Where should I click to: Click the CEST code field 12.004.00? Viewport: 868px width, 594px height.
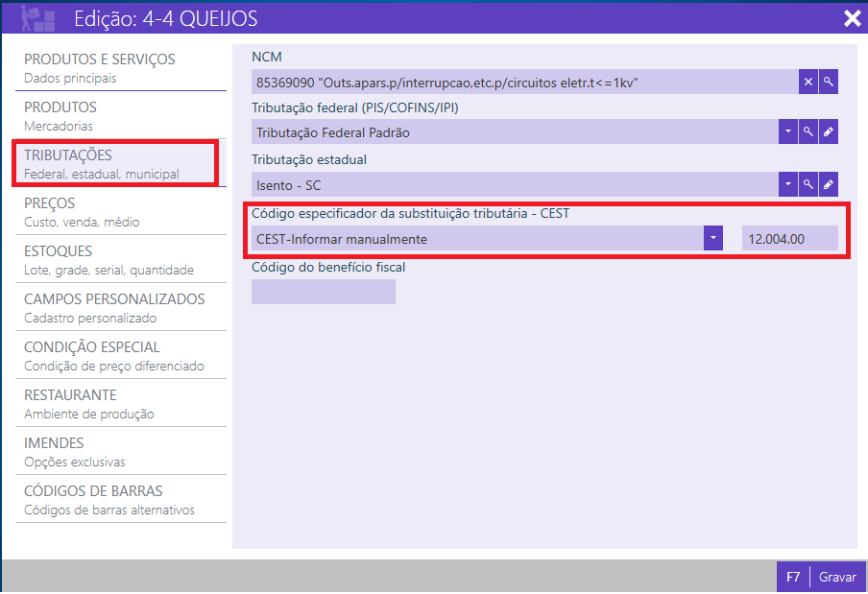[789, 239]
